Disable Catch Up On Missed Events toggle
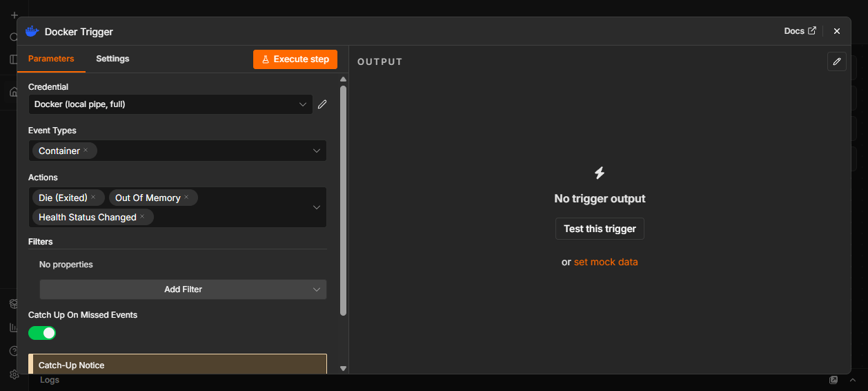The width and height of the screenshot is (868, 391). click(42, 333)
